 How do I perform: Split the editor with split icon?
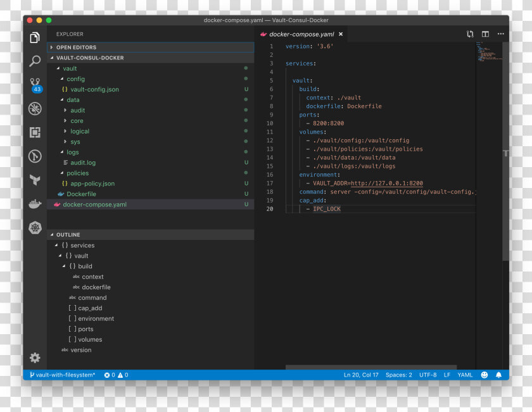coord(485,34)
